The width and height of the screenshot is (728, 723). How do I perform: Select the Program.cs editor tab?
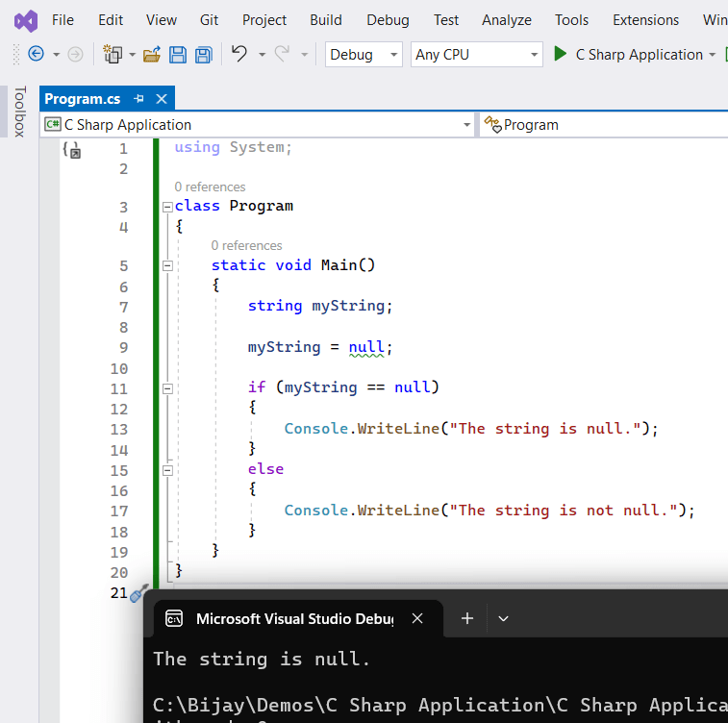click(x=83, y=99)
